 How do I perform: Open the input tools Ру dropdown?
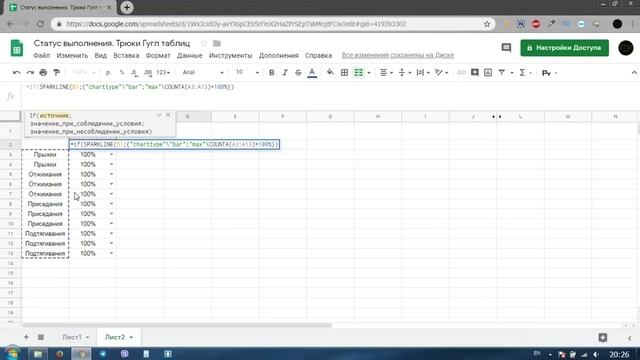coord(549,73)
